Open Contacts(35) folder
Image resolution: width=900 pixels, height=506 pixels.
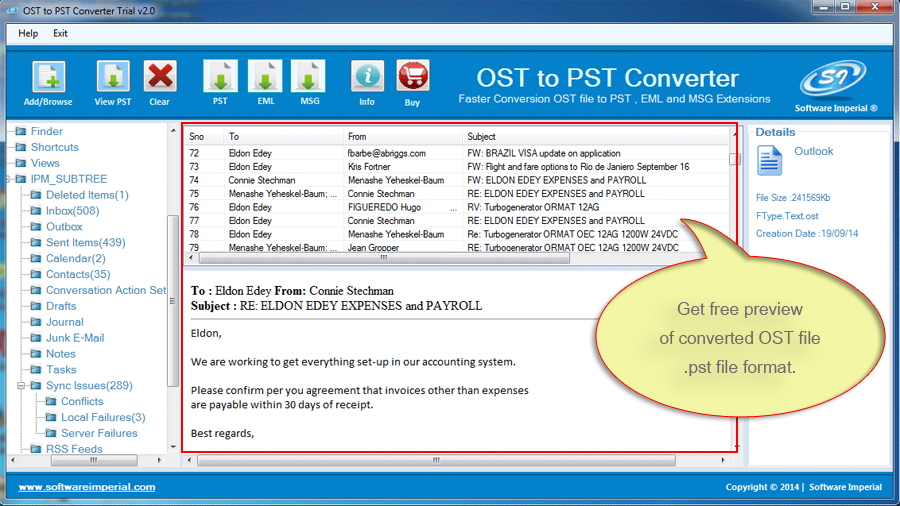(78, 274)
